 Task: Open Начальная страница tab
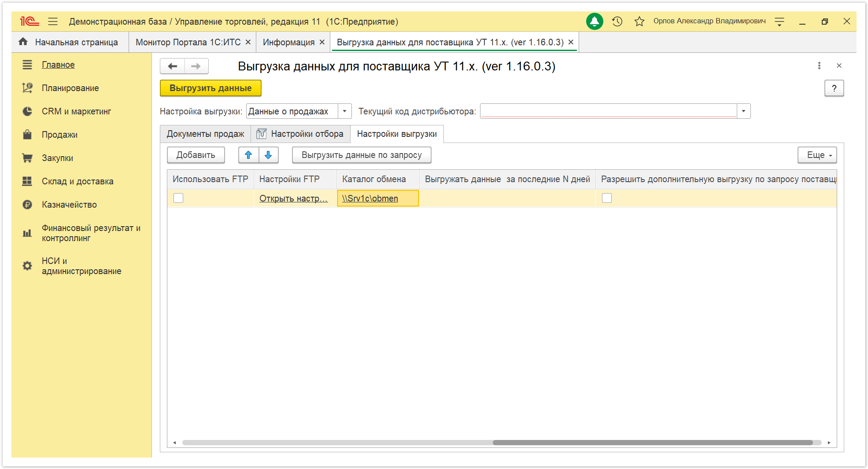click(x=70, y=42)
